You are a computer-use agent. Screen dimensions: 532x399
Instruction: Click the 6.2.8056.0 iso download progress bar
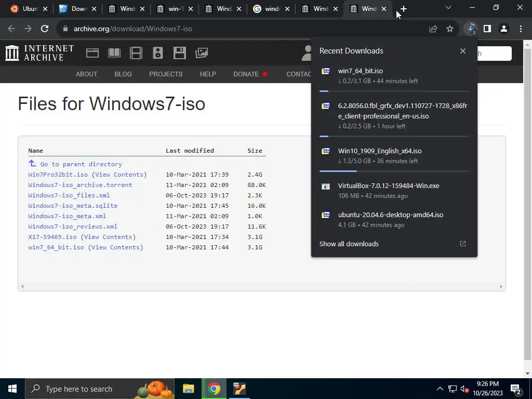(394, 137)
